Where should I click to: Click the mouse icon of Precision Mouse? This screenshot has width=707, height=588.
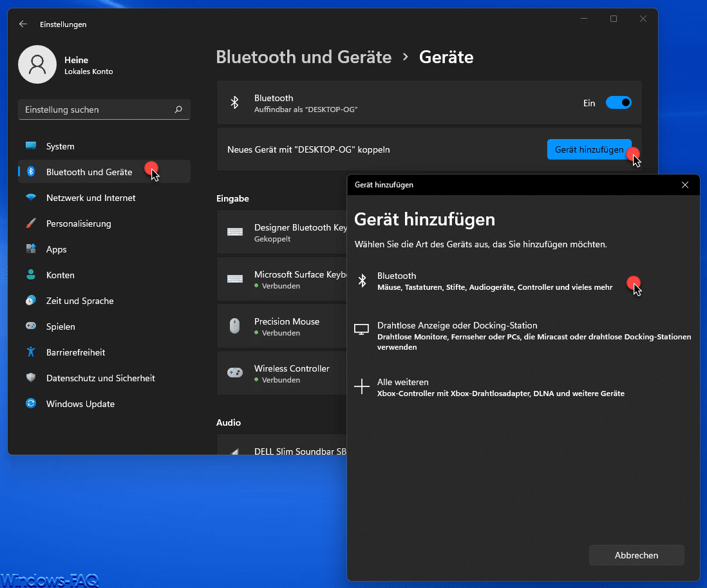(234, 326)
